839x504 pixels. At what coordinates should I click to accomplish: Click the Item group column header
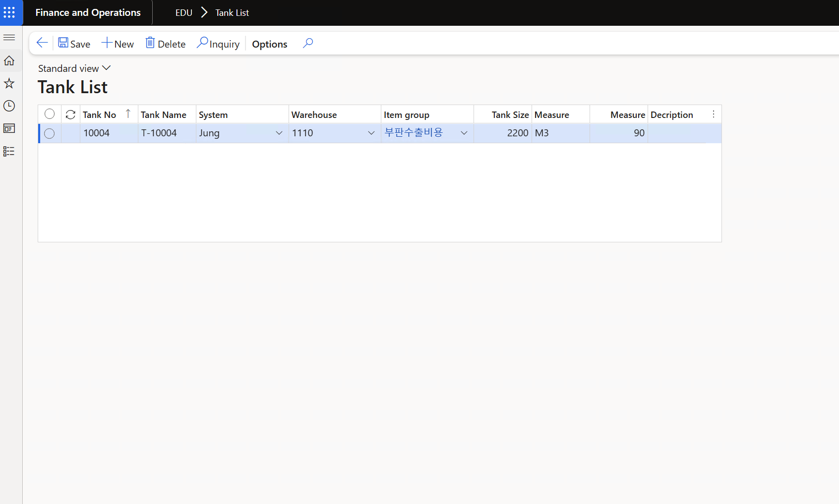click(407, 114)
